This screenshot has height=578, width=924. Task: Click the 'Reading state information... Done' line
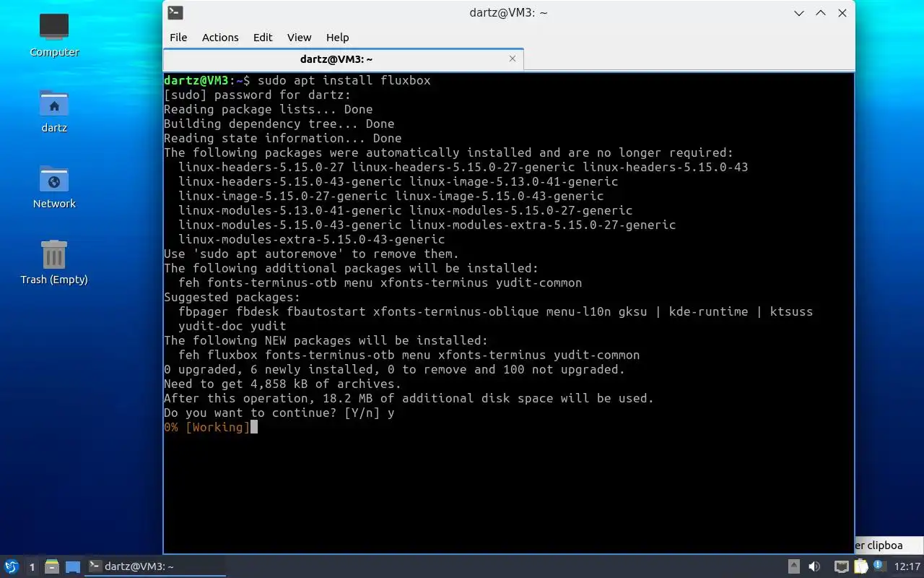[282, 138]
